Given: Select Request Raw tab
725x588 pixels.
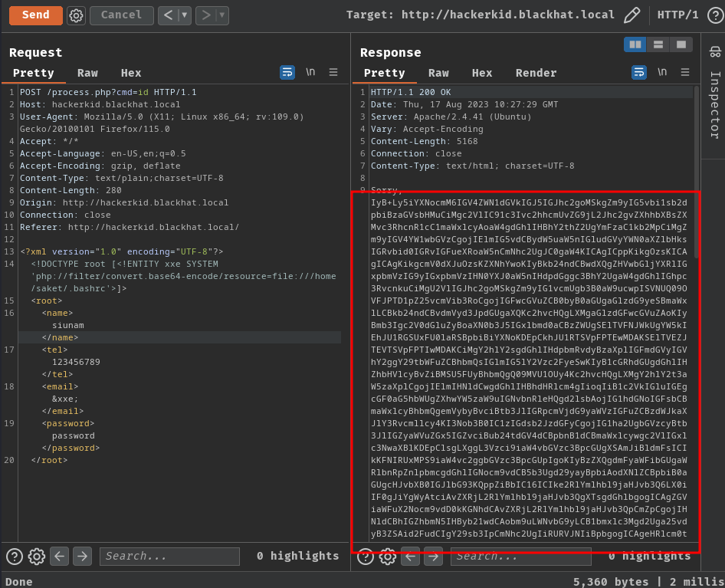Looking at the screenshot, I should [x=87, y=73].
